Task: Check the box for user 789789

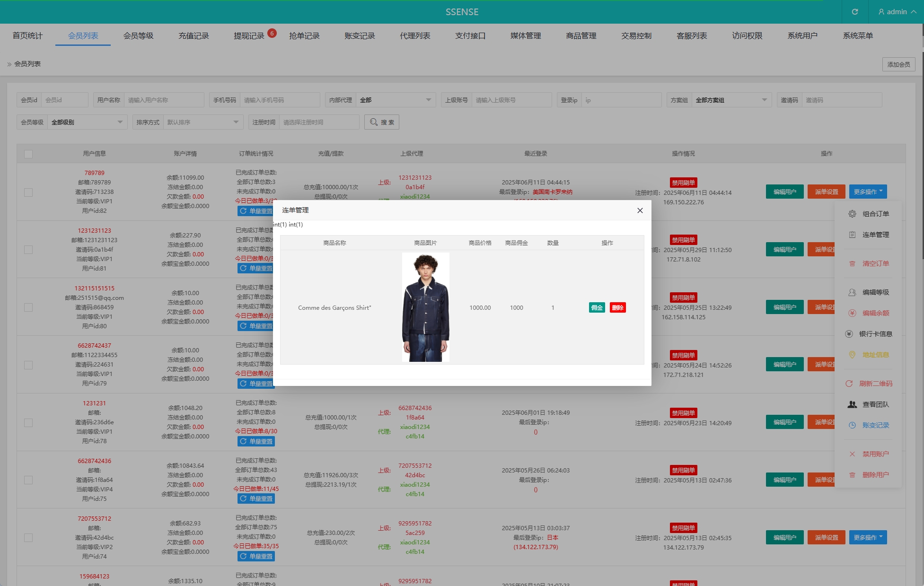Action: (x=28, y=192)
